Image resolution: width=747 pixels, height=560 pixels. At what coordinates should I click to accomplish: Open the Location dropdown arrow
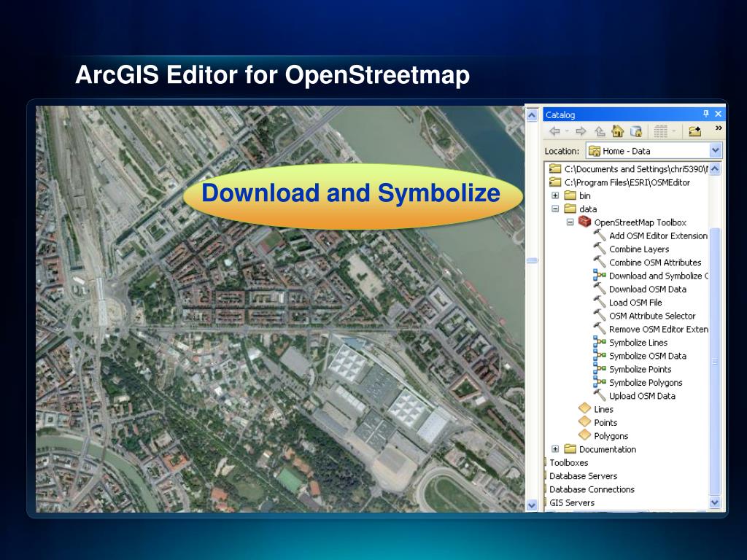(715, 150)
